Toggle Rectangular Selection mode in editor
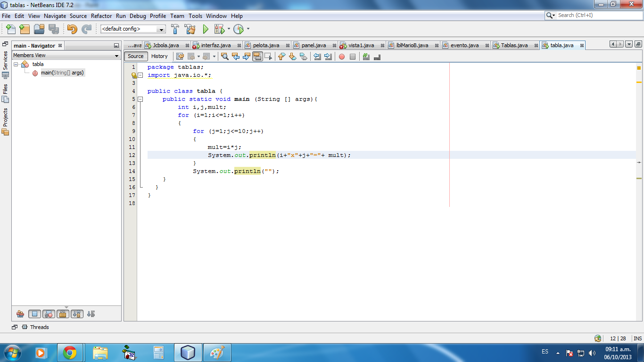644x362 pixels. pos(268,56)
